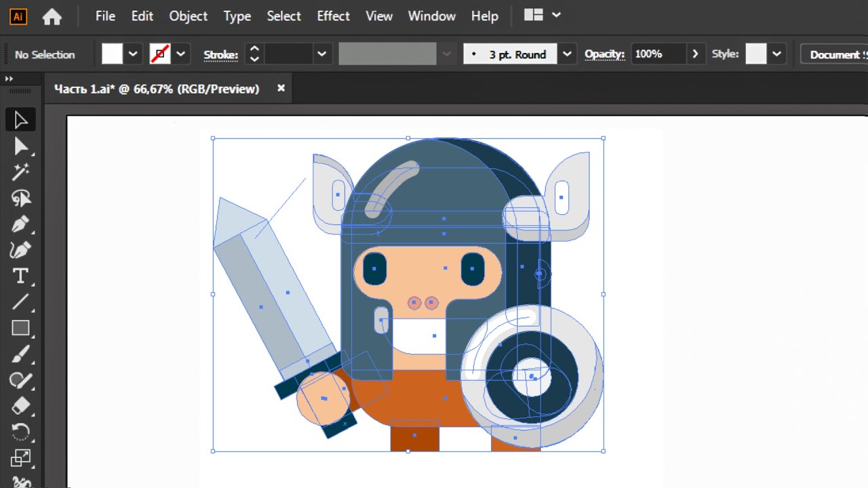The width and height of the screenshot is (868, 488).
Task: Select the Shaper tool
Action: pos(20,380)
